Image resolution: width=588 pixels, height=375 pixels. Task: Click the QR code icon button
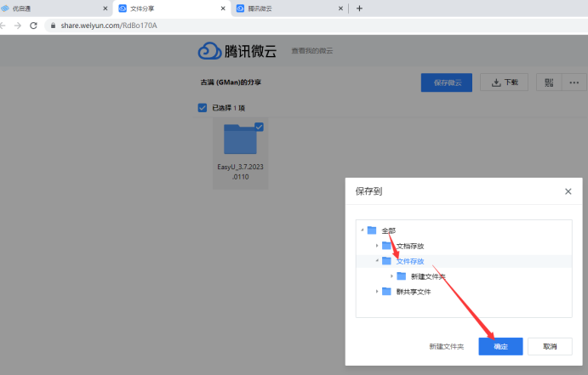(550, 82)
